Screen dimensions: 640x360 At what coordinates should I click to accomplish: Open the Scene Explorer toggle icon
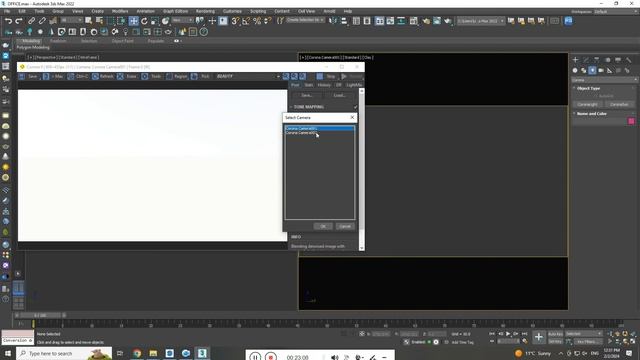point(356,21)
